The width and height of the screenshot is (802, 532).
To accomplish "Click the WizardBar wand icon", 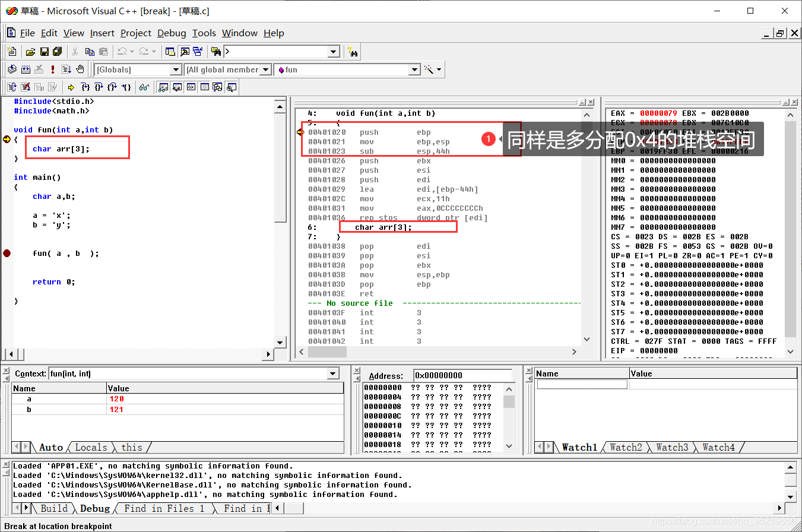I will tap(429, 69).
